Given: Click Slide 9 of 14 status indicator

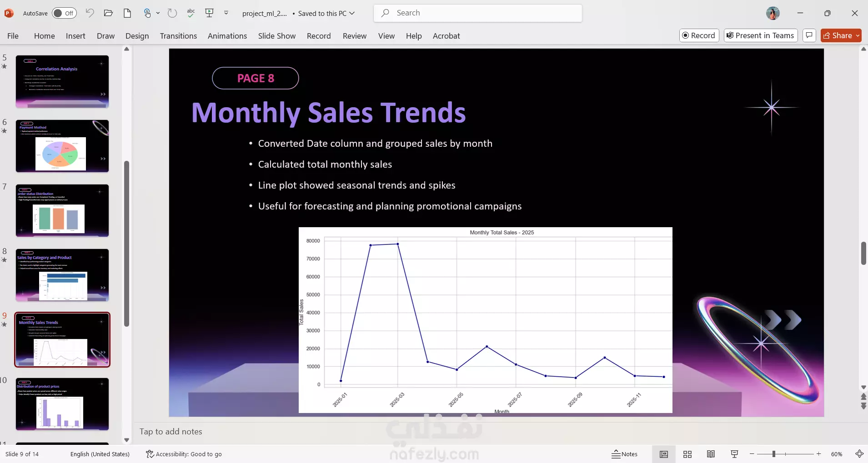Looking at the screenshot, I should point(22,454).
